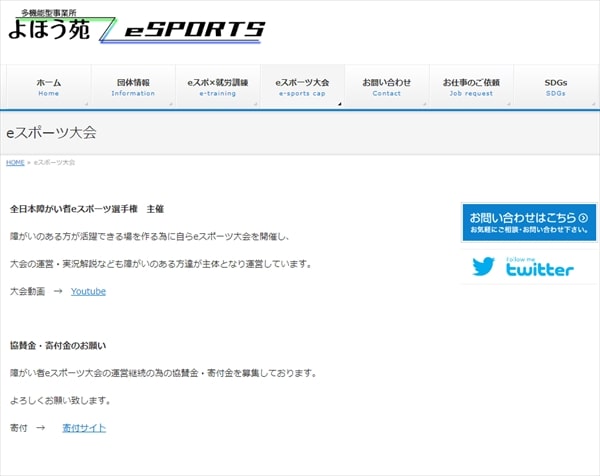
Task: Select the eスポ×就労訓練 menu item
Action: 215,86
